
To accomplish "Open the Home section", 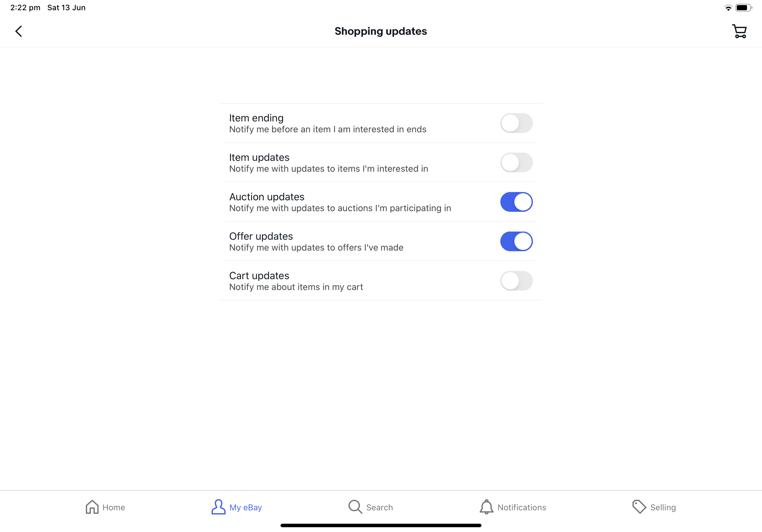I will tap(104, 507).
